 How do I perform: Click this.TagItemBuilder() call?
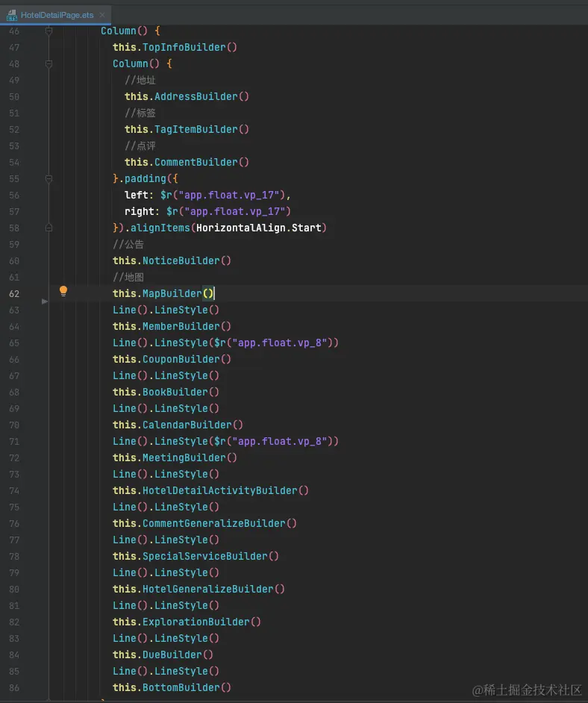[x=187, y=129]
